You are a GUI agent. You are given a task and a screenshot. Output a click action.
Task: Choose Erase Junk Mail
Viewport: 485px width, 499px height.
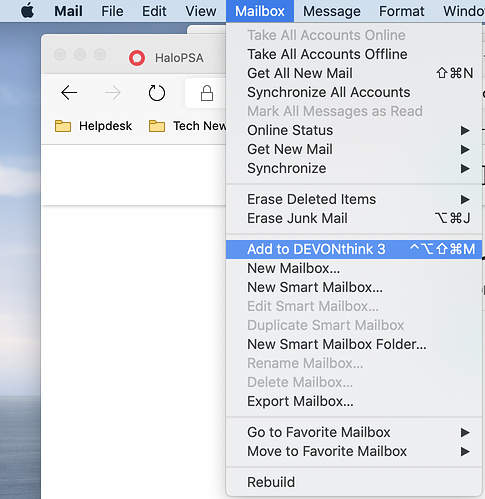tap(354, 218)
